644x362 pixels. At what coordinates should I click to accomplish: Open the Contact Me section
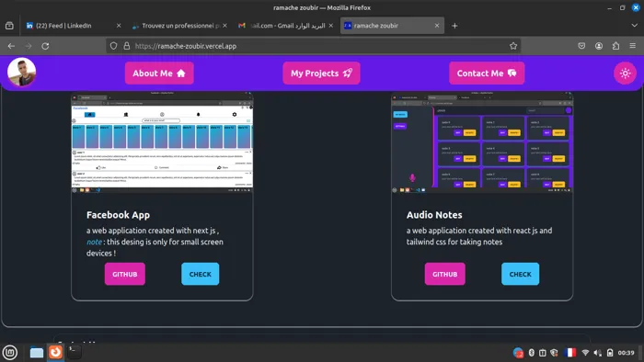click(487, 74)
